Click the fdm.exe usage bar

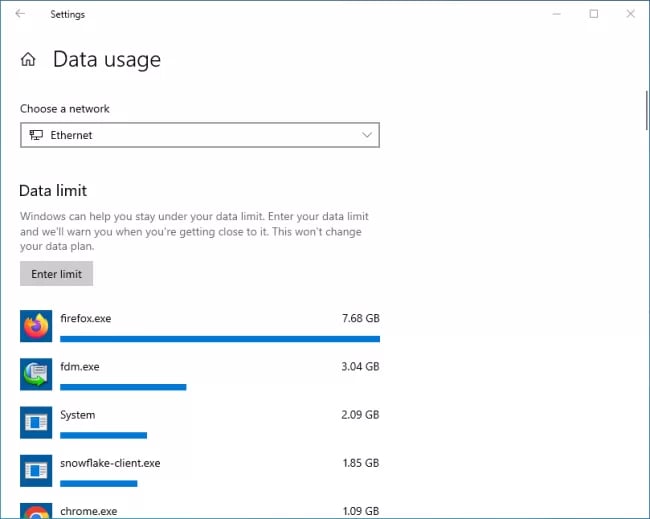coord(123,387)
